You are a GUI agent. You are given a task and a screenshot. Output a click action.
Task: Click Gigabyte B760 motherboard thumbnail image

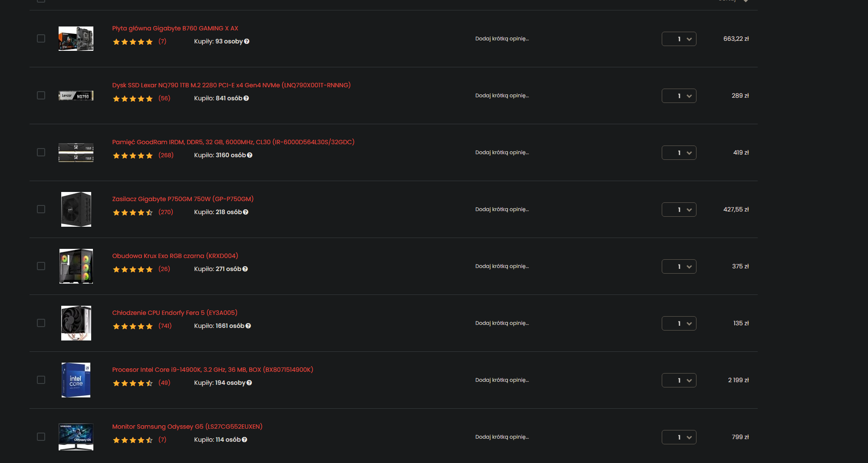coord(76,39)
